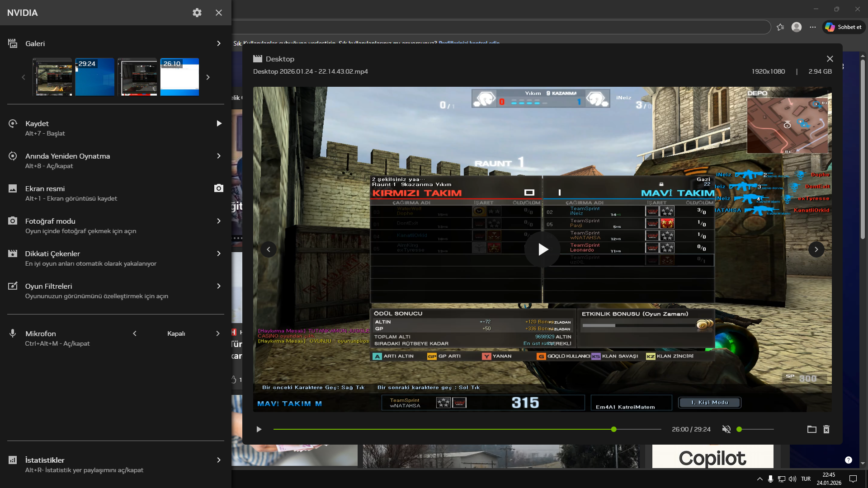This screenshot has height=488, width=868.
Task: Click file name Desktop 2026.01.24 - 22.14.43.02.mp4
Action: point(311,71)
